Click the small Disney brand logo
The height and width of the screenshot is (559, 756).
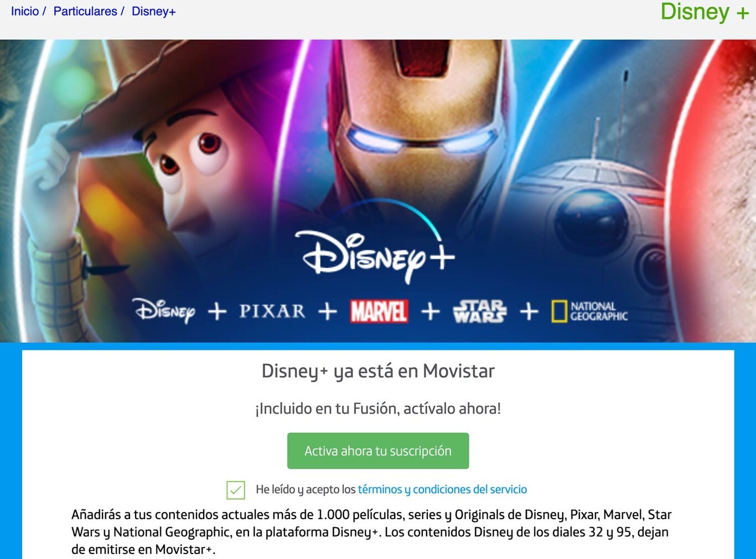pyautogui.click(x=164, y=310)
